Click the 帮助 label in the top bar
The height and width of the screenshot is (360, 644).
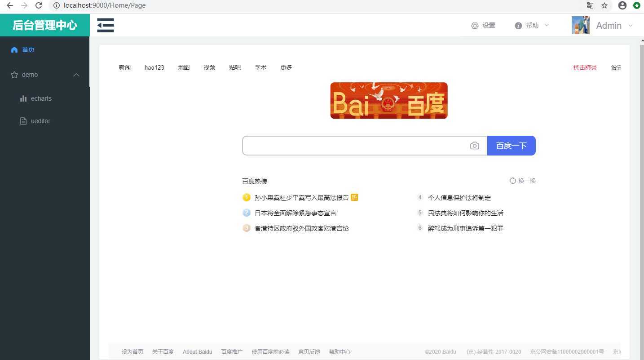[x=532, y=26]
